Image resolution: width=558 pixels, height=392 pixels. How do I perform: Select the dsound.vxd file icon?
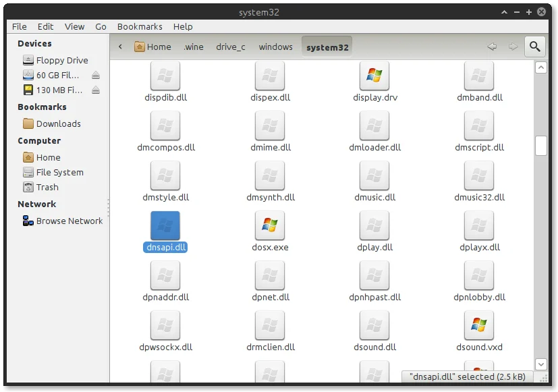click(x=479, y=325)
